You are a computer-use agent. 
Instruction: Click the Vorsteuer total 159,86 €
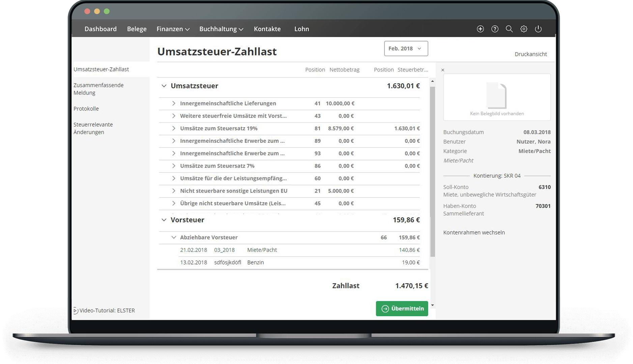[x=406, y=220]
